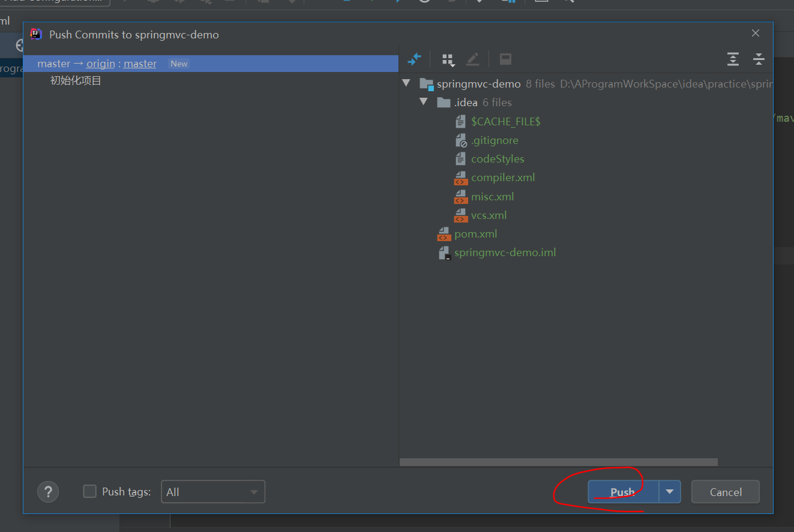The image size is (794, 532).
Task: Select the codeStyles file
Action: point(498,159)
